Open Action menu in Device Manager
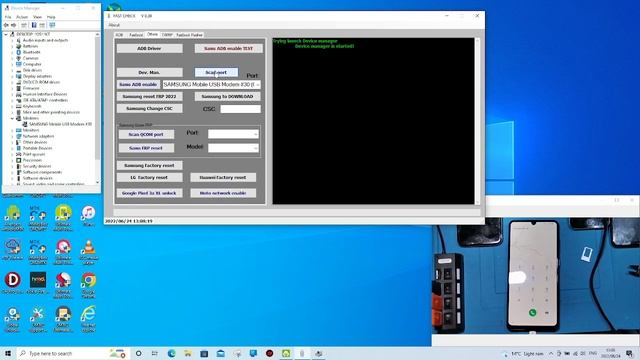Screen dimensions: 640x360 (22, 17)
